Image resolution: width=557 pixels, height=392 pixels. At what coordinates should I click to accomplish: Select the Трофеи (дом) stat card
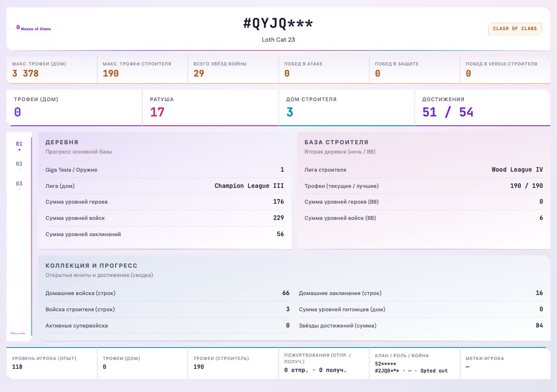(74, 108)
